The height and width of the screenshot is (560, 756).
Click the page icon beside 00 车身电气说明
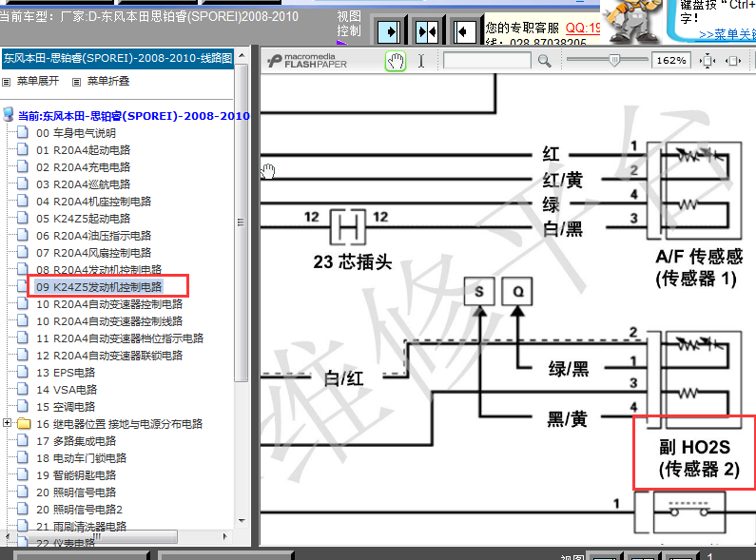pos(22,132)
